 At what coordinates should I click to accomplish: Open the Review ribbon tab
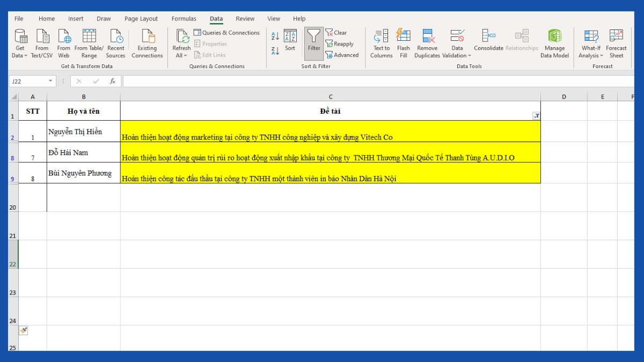click(x=245, y=18)
